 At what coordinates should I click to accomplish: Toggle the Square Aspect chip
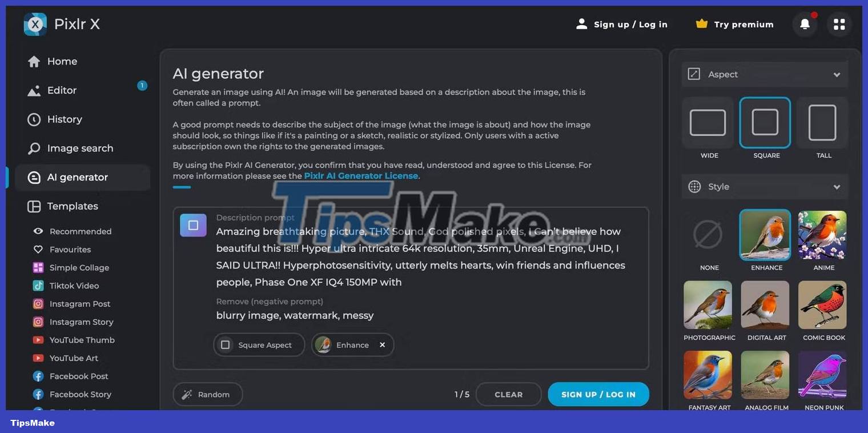pyautogui.click(x=259, y=345)
